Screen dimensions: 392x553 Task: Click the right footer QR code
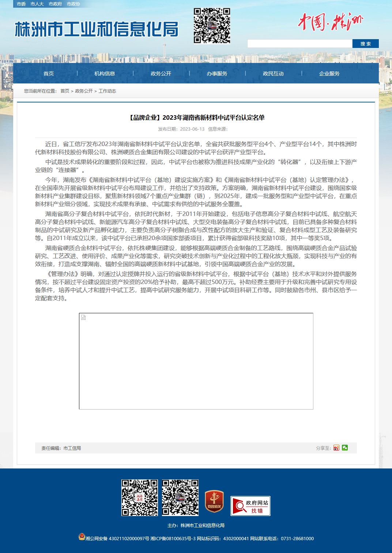click(180, 498)
